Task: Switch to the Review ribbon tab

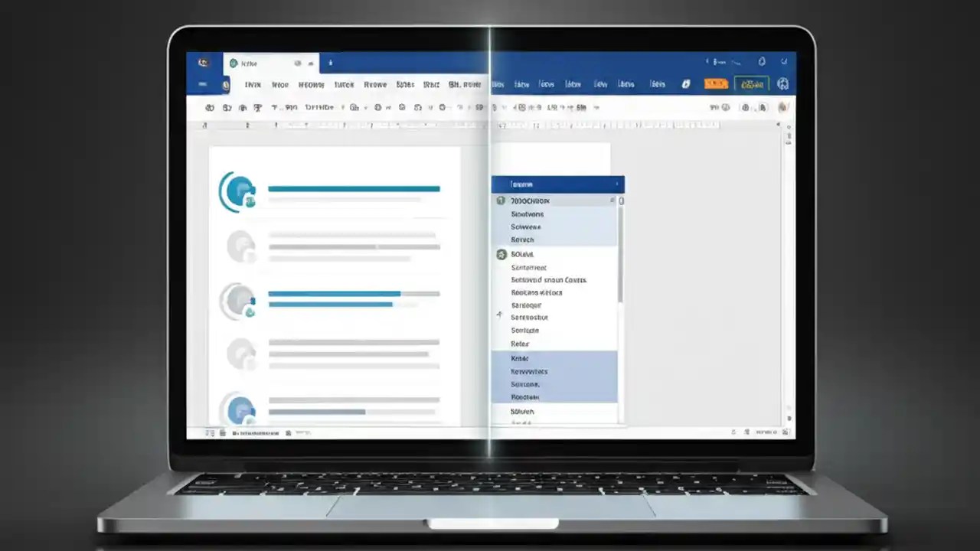Action: (375, 84)
